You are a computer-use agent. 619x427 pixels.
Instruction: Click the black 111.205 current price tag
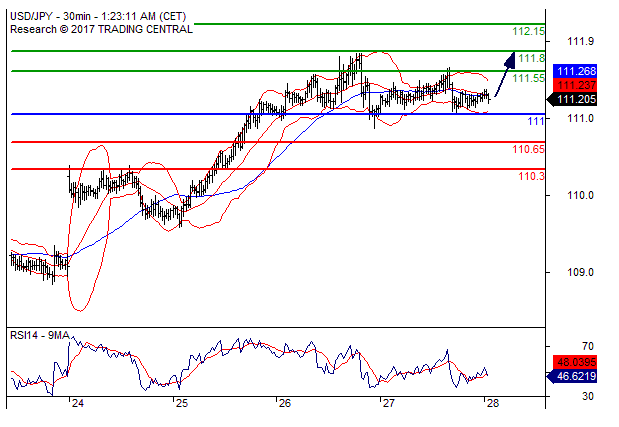(572, 99)
